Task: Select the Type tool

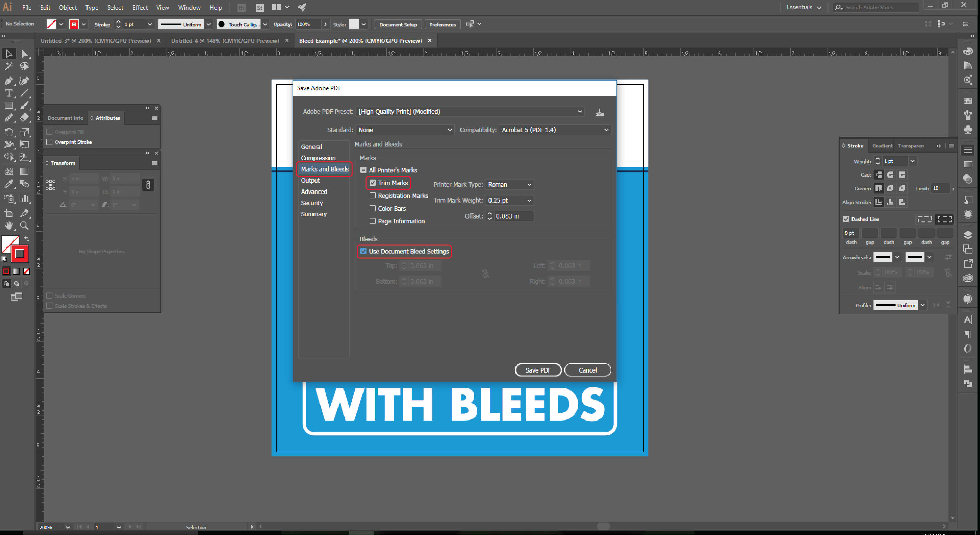Action: [x=9, y=93]
